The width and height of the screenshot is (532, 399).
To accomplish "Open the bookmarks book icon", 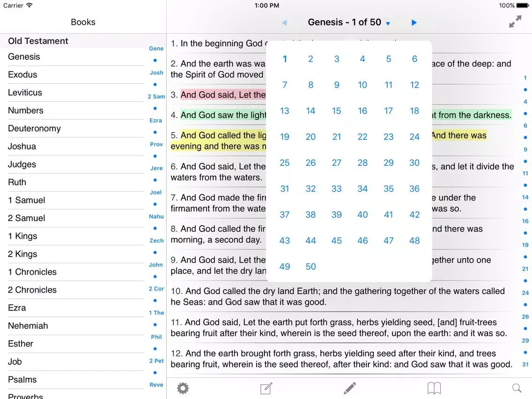I will coord(434,388).
